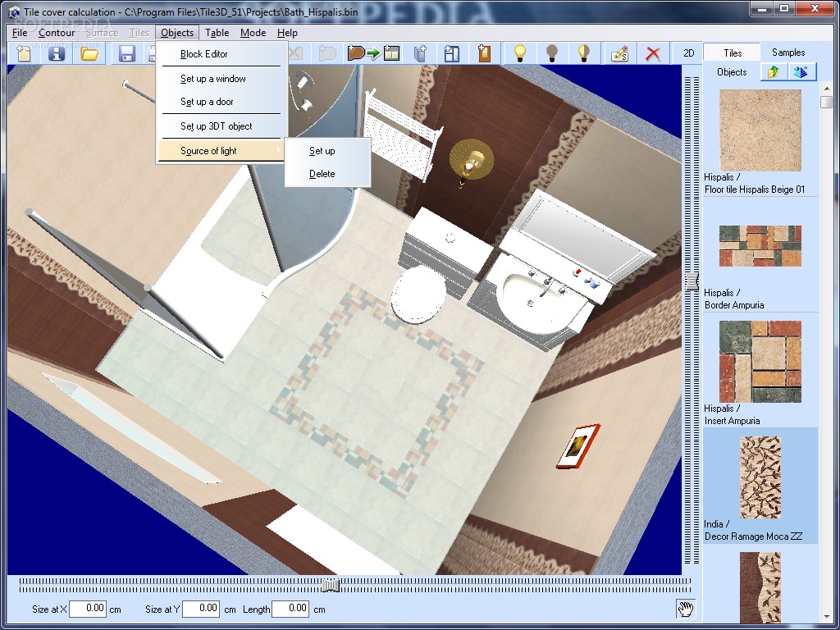Click the red X delete icon
This screenshot has height=630, width=840.
[652, 53]
